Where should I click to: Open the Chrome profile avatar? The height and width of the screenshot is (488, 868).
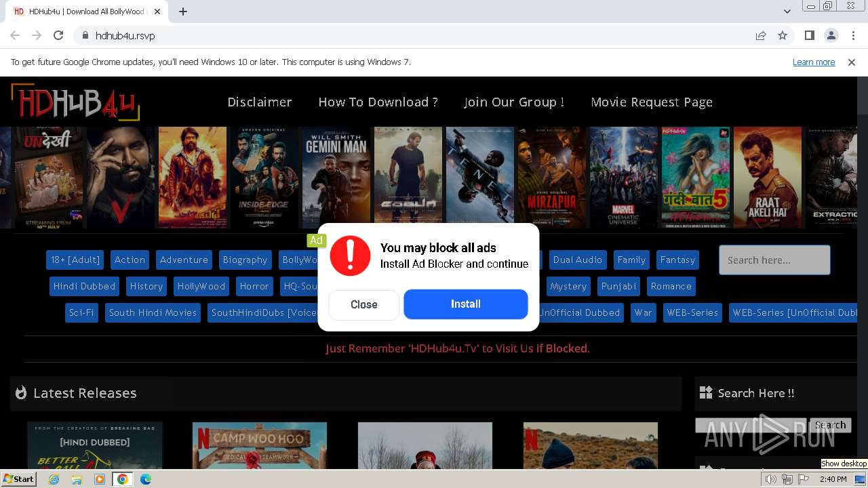click(831, 35)
